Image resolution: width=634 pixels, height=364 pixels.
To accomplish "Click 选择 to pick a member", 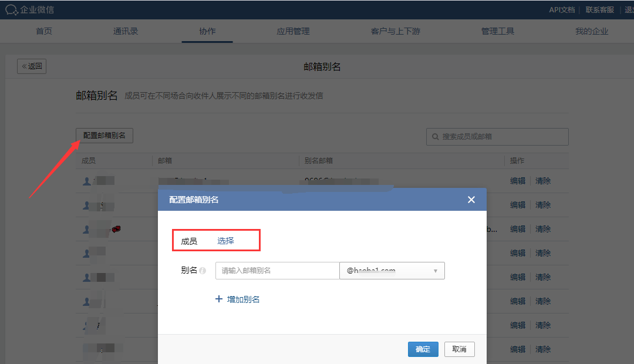I will coord(225,241).
